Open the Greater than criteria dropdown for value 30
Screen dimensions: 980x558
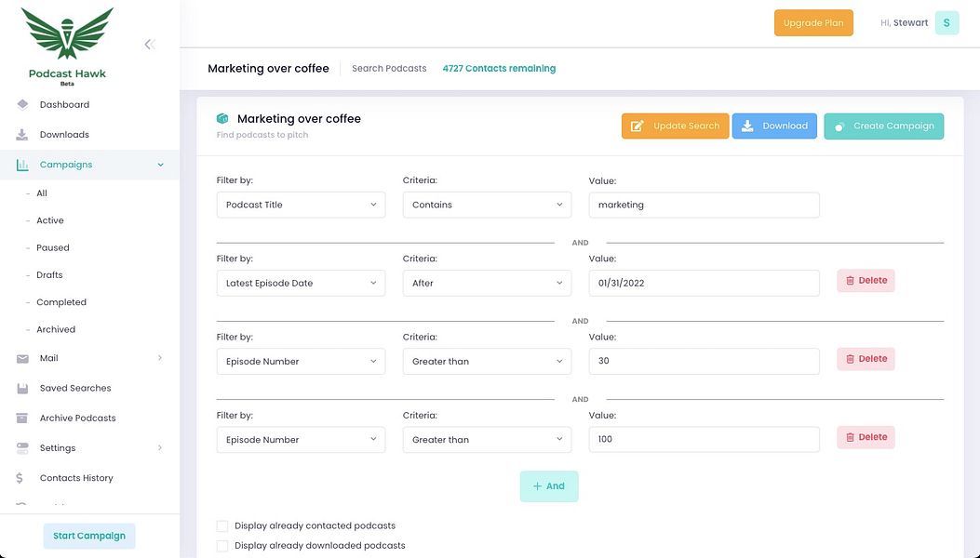487,361
